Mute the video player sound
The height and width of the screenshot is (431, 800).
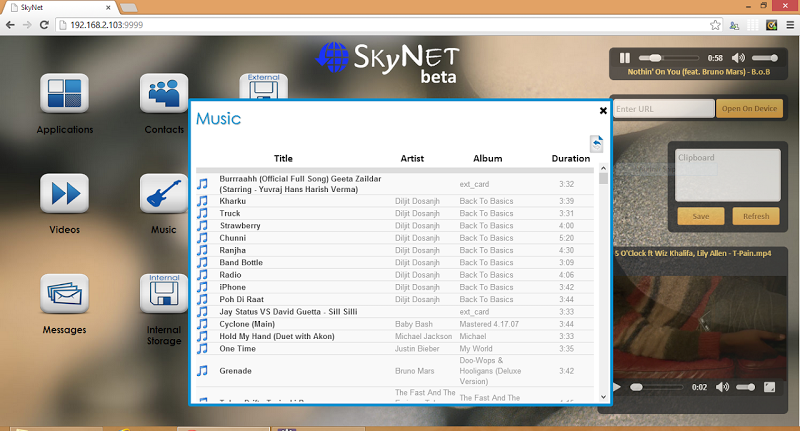coord(722,387)
